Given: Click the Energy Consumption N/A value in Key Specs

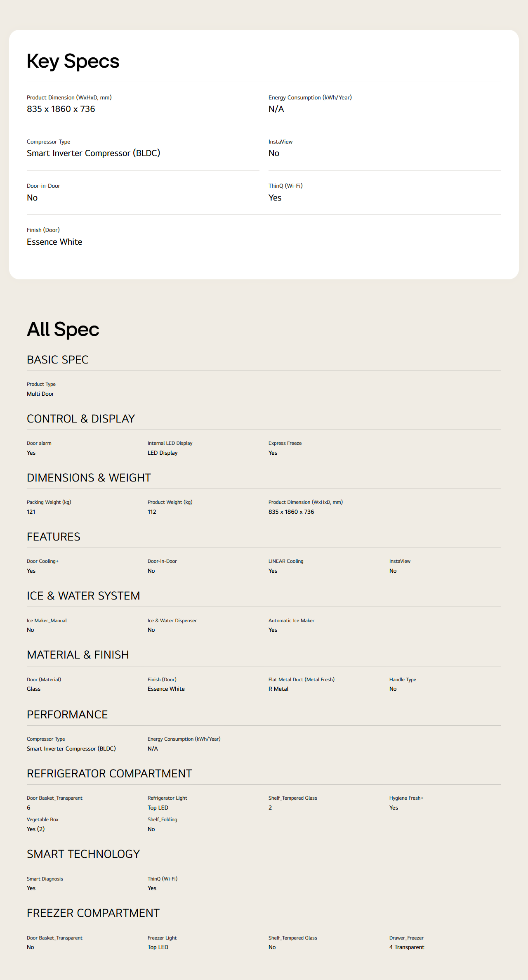Looking at the screenshot, I should pos(276,109).
